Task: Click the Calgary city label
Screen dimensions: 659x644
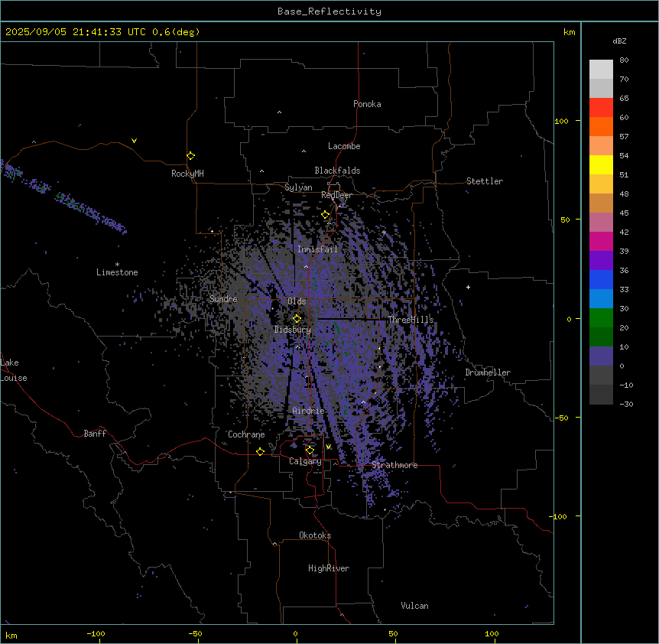Action: pyautogui.click(x=305, y=461)
